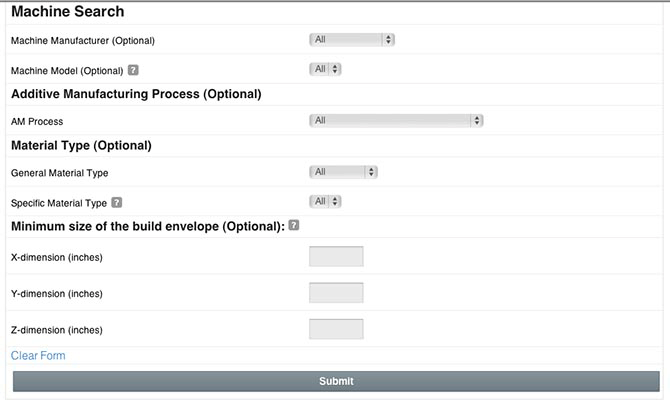Screen dimensions: 670x404
Task: Click the Material Type (Optional) heading
Action: (x=81, y=146)
